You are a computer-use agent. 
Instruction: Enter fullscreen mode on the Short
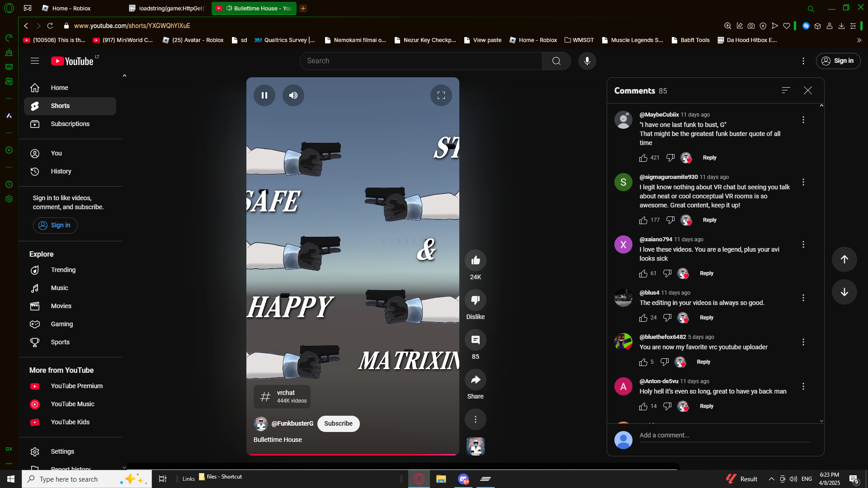coord(441,95)
